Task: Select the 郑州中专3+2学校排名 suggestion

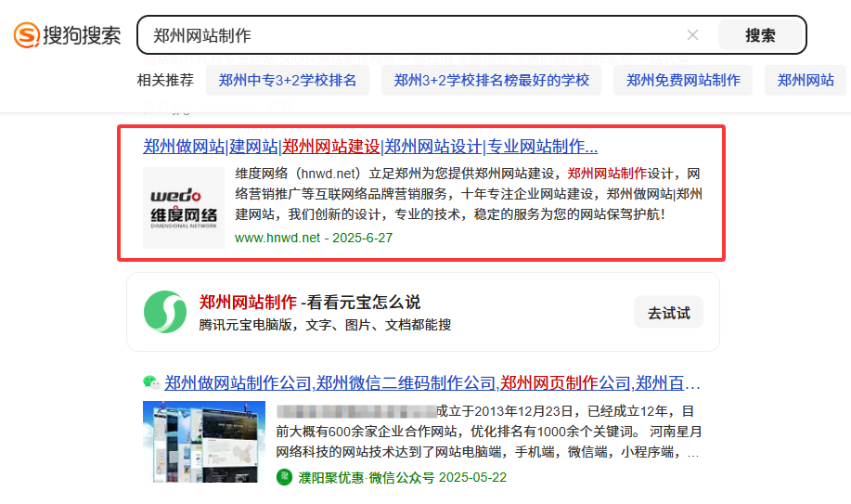Action: pos(288,81)
